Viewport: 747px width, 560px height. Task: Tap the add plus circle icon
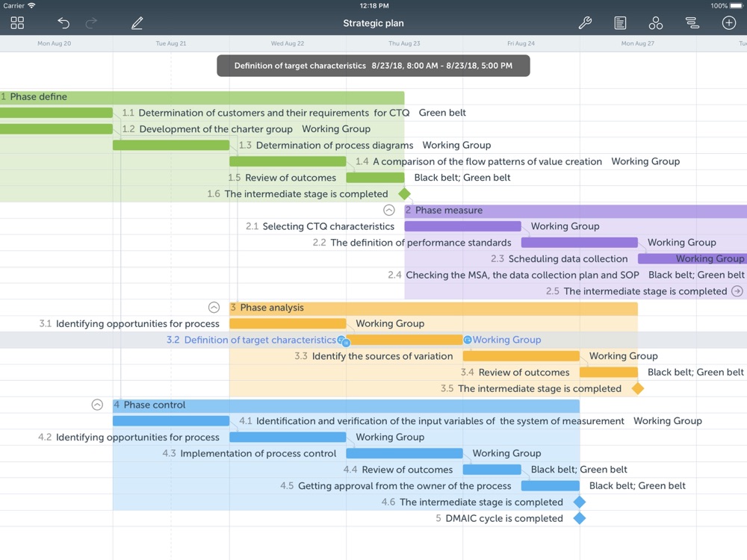728,23
